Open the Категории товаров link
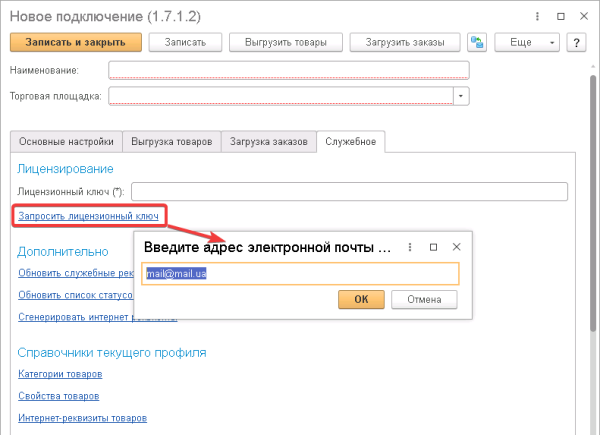The width and height of the screenshot is (600, 435). (x=60, y=374)
